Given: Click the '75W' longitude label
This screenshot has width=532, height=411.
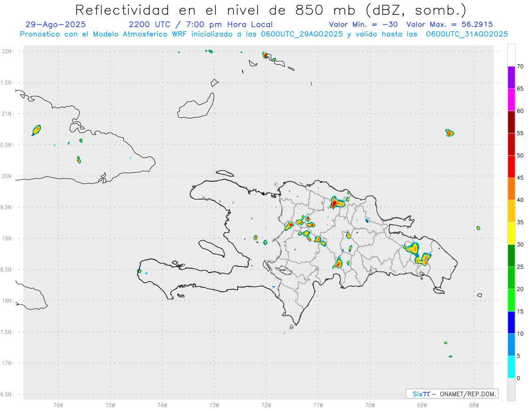Looking at the screenshot, I should pos(110,405).
